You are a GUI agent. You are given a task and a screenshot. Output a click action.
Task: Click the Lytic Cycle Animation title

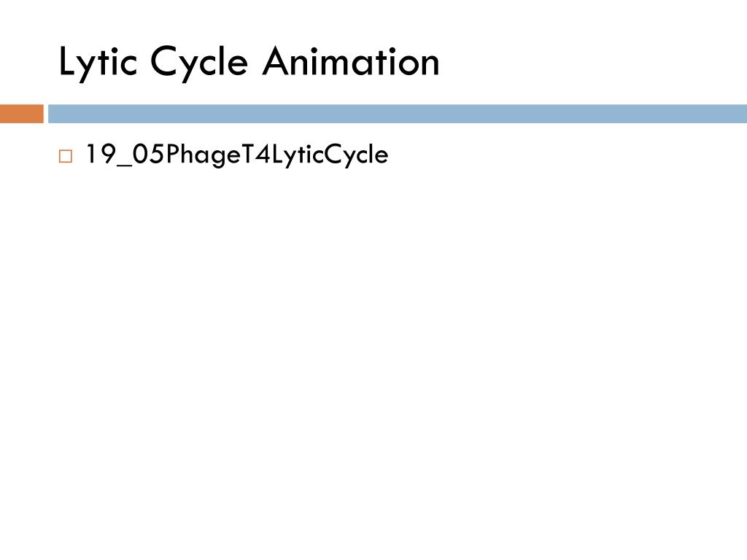249,63
